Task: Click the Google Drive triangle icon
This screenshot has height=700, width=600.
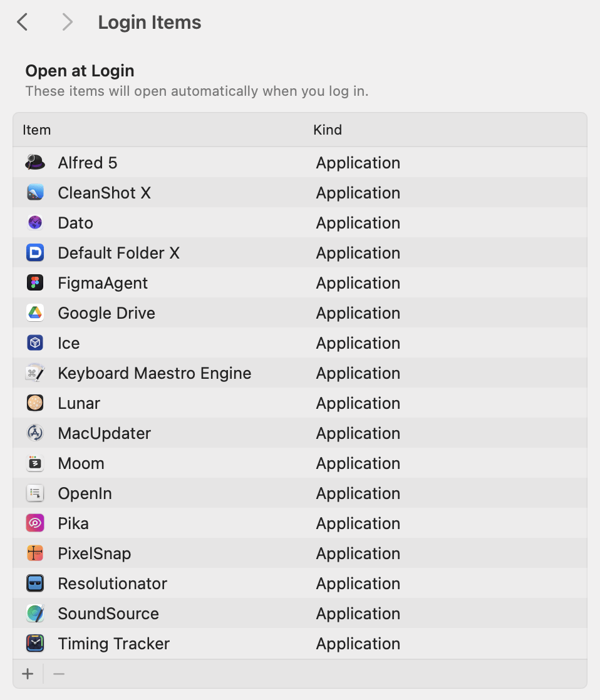Action: pyautogui.click(x=35, y=312)
